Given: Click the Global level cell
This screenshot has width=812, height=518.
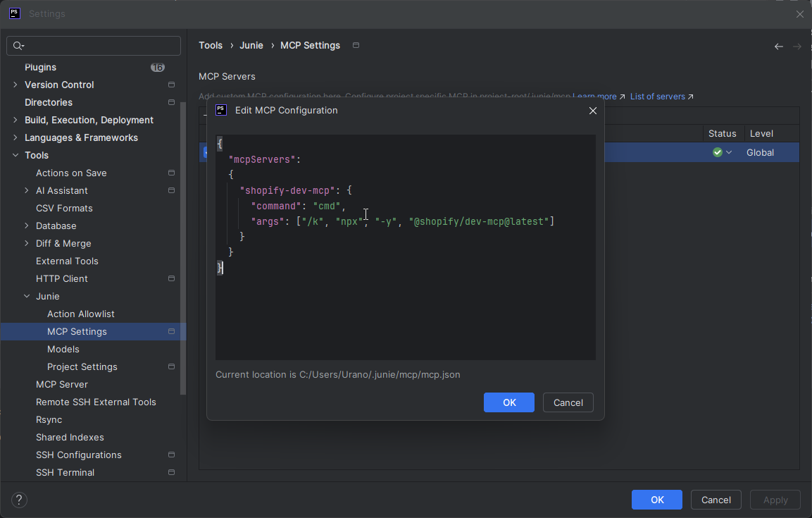Looking at the screenshot, I should 760,152.
